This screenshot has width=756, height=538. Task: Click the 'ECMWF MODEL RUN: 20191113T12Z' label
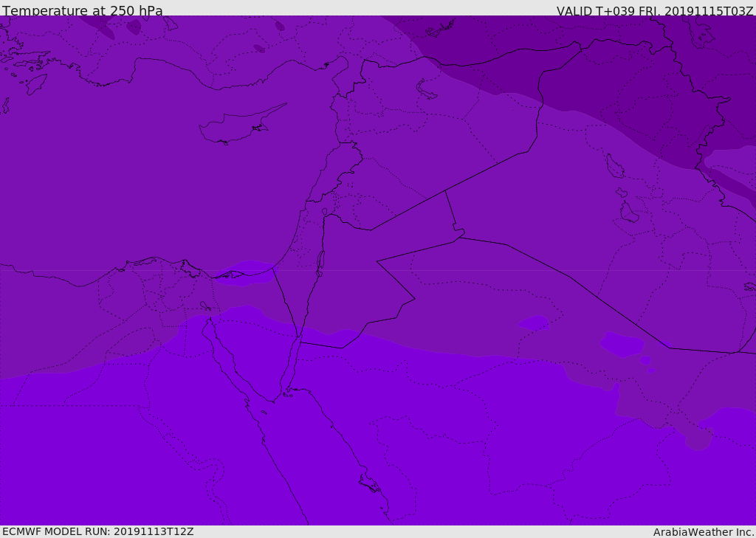(98, 532)
